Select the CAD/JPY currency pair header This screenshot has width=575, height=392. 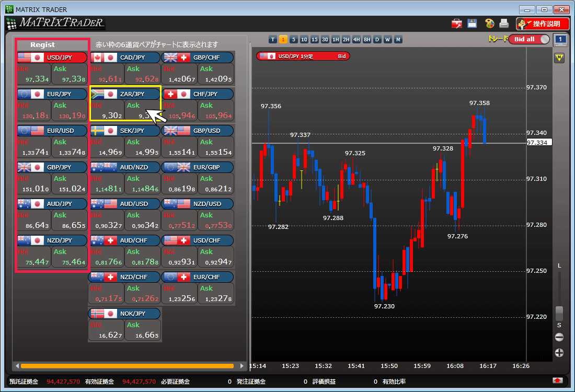125,57
